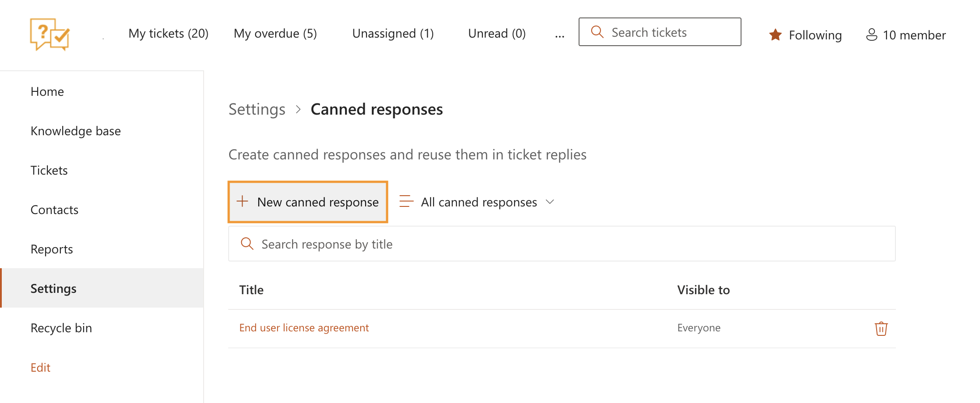Select Settings in sidebar
This screenshot has height=403, width=980.
click(102, 288)
